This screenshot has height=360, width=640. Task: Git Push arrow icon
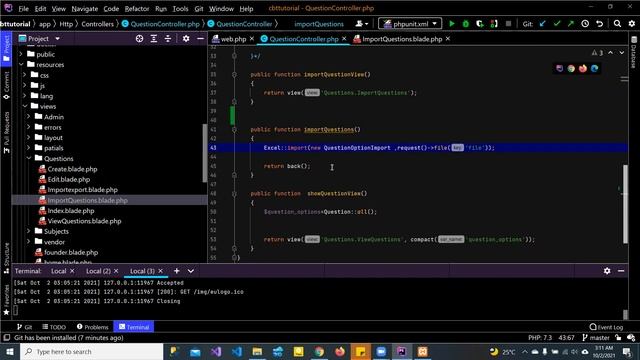pyautogui.click(x=571, y=24)
